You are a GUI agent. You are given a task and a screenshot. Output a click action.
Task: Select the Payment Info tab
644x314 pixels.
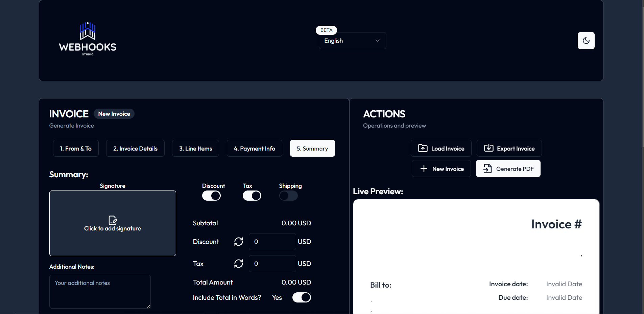[x=255, y=148]
